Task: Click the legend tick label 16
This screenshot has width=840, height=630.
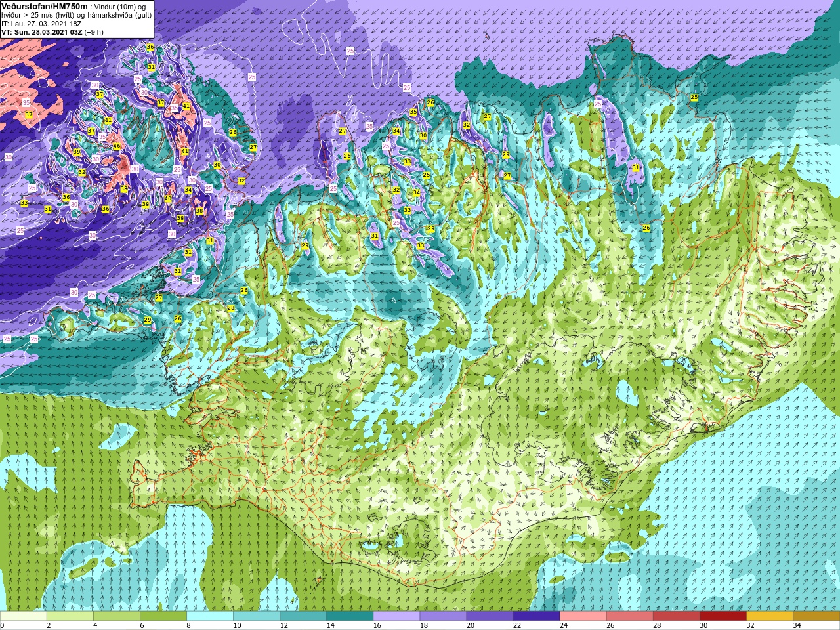Action: pos(377,625)
